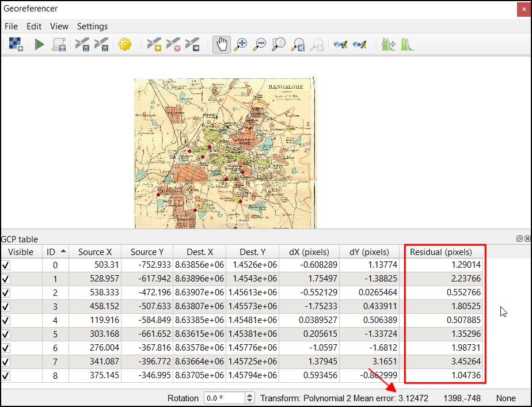This screenshot has width=532, height=407.
Task: Uncheck Visible for GCP ID 6
Action: coord(6,348)
